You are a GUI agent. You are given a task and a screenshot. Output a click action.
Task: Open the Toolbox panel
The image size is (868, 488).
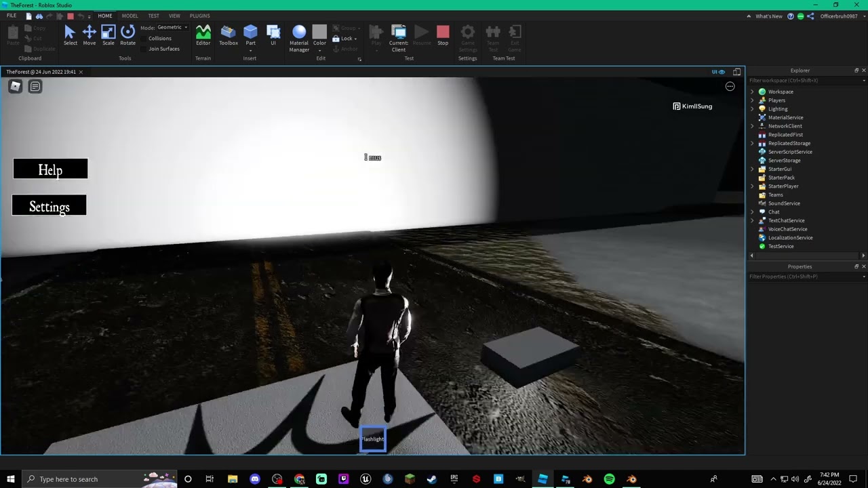click(229, 35)
